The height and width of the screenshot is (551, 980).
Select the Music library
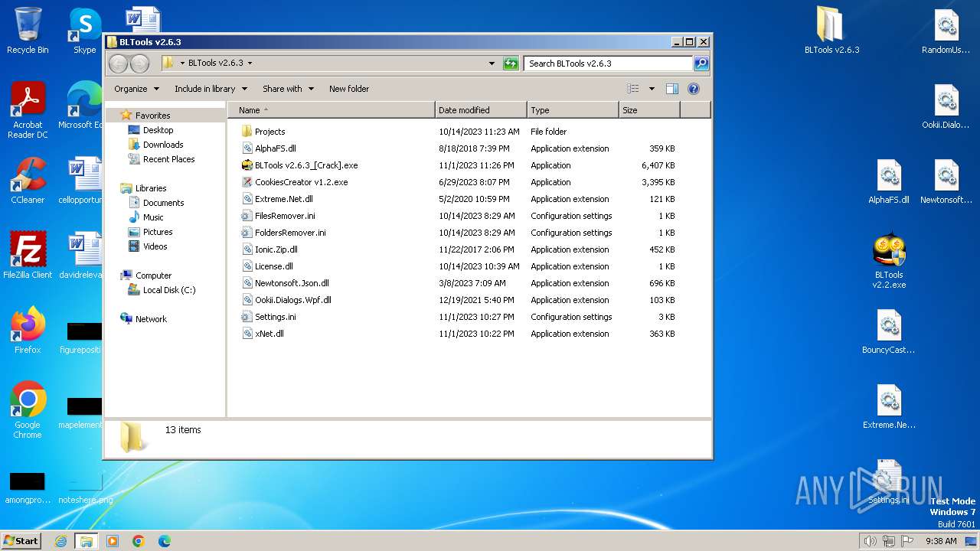click(153, 217)
